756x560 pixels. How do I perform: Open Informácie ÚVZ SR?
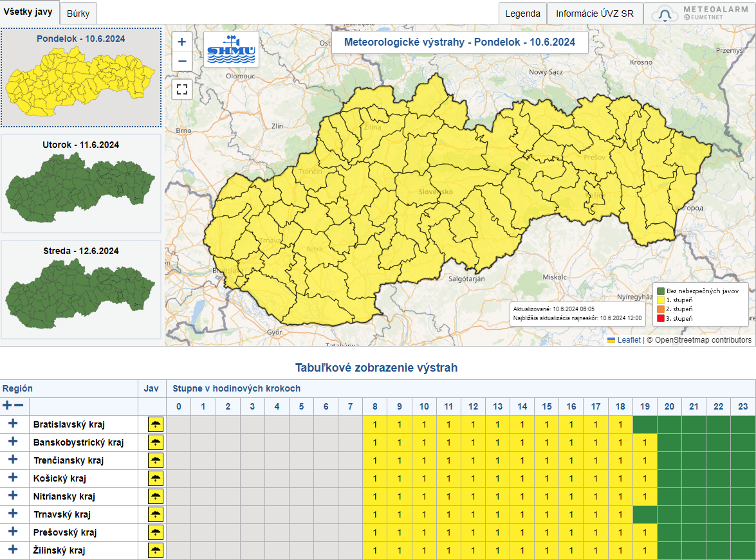[x=595, y=14]
